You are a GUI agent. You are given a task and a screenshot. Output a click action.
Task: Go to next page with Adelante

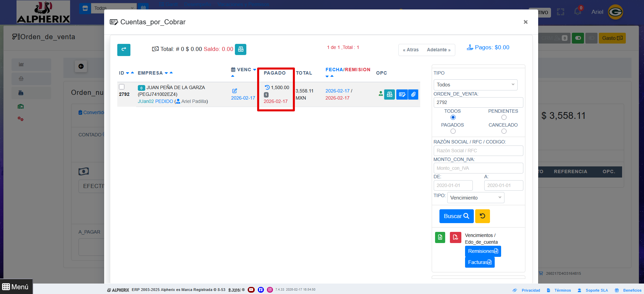[x=438, y=50]
